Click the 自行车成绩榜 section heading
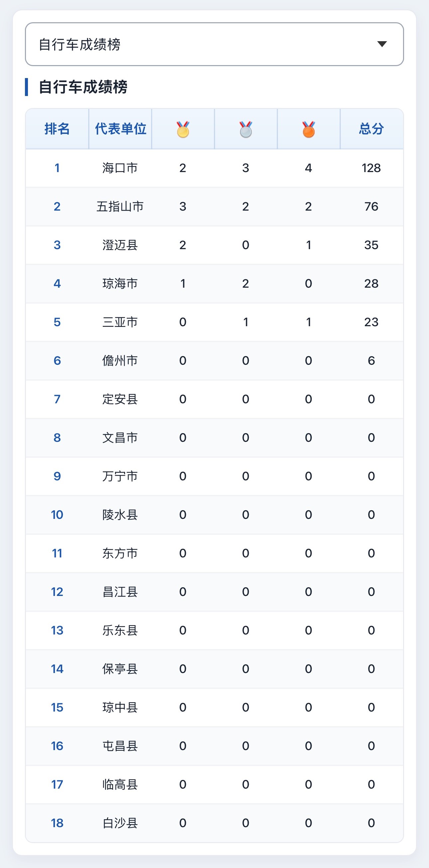 tap(83, 87)
